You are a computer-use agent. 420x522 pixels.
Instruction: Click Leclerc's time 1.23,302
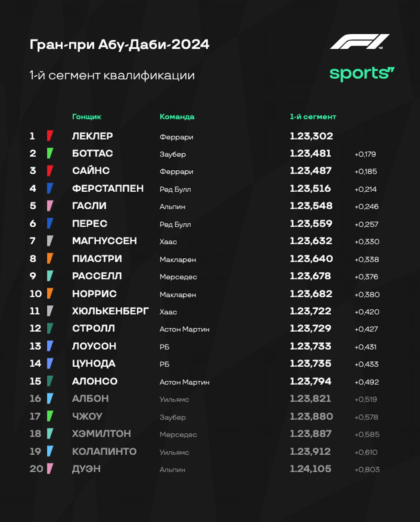pos(311,136)
